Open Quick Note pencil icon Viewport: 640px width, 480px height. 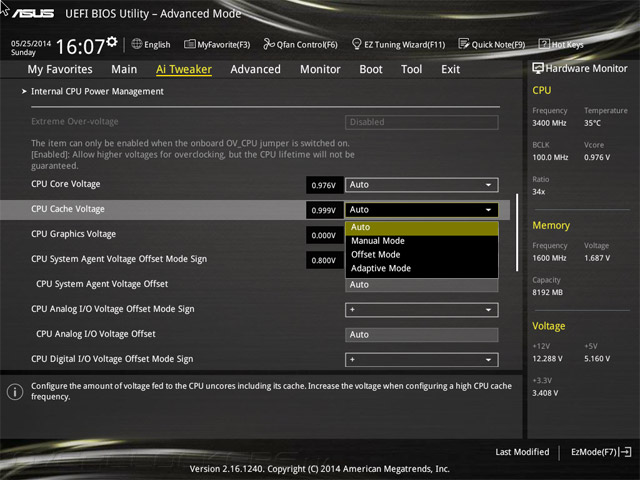point(464,44)
